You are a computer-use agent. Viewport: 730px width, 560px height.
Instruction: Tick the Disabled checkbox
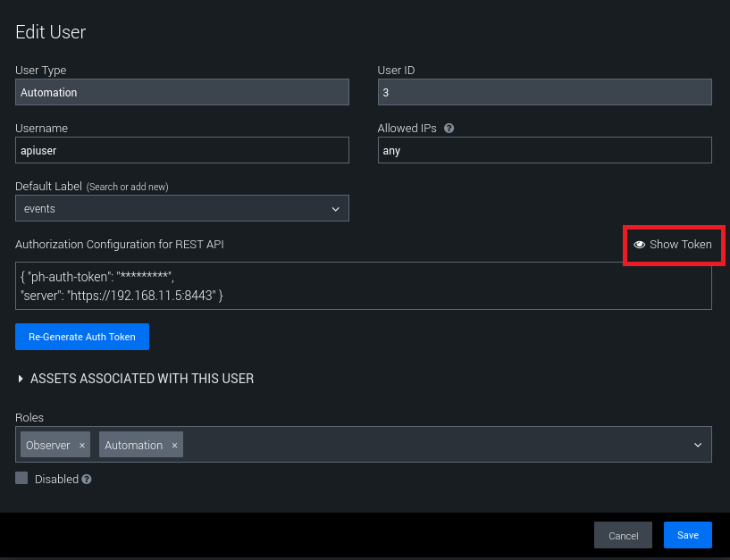[x=21, y=479]
